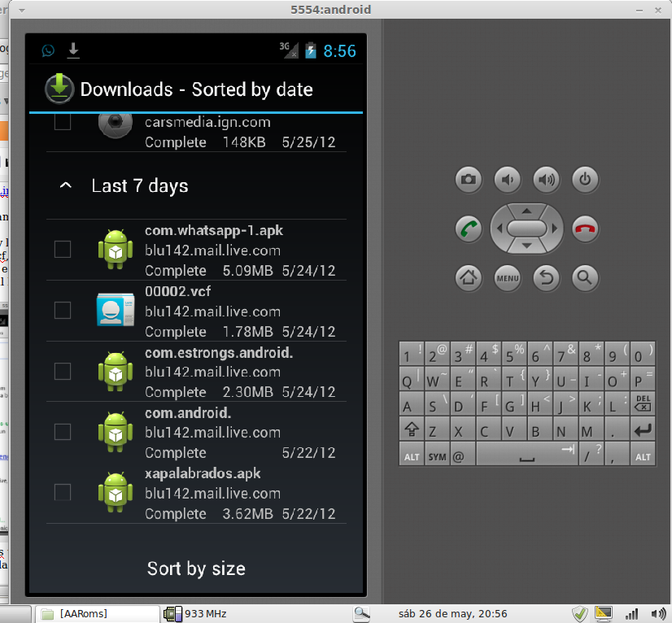Click the emulator volume down button
The width and height of the screenshot is (672, 623).
pos(508,179)
